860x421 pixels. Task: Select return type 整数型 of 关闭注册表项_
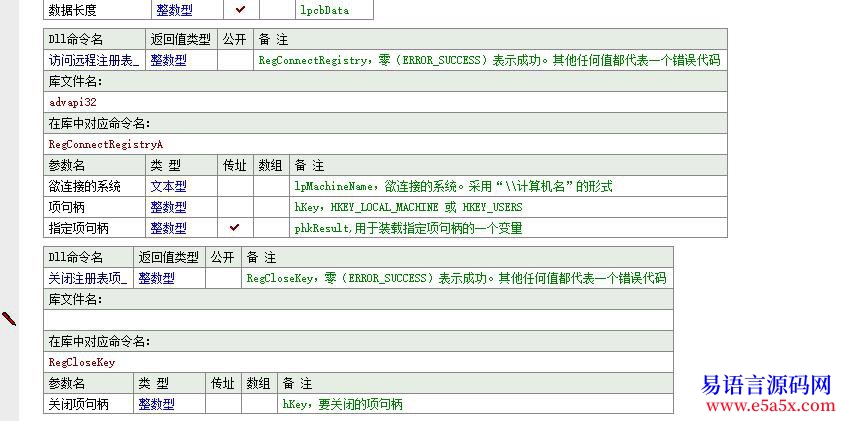click(156, 278)
